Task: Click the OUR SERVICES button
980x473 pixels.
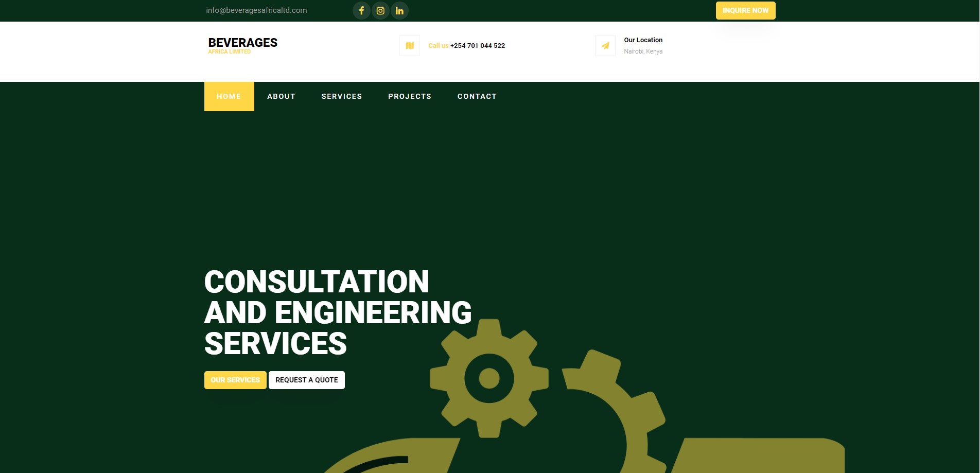Action: [x=235, y=380]
